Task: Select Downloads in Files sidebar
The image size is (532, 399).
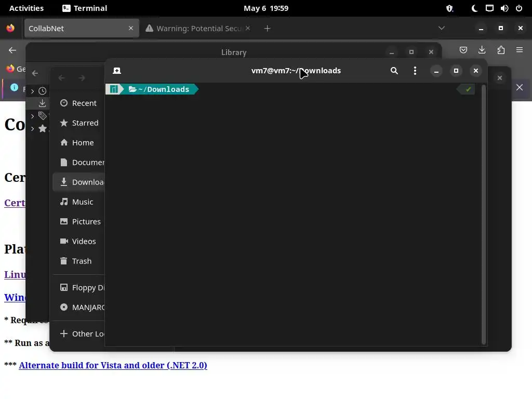Action: coord(78,182)
